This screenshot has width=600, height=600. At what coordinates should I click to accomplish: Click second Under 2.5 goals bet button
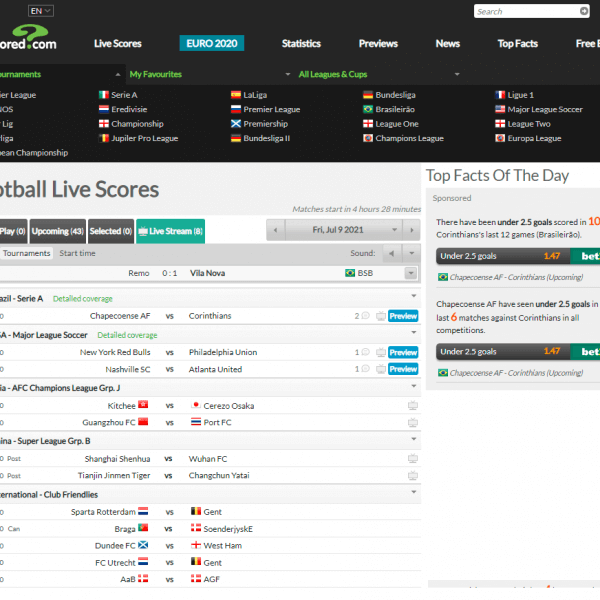click(518, 351)
